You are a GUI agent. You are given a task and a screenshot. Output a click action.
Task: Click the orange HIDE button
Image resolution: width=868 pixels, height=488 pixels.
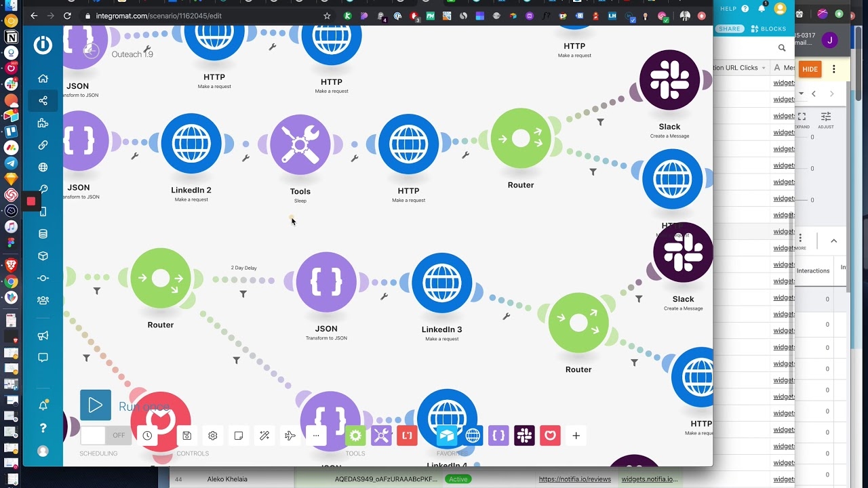coord(810,68)
